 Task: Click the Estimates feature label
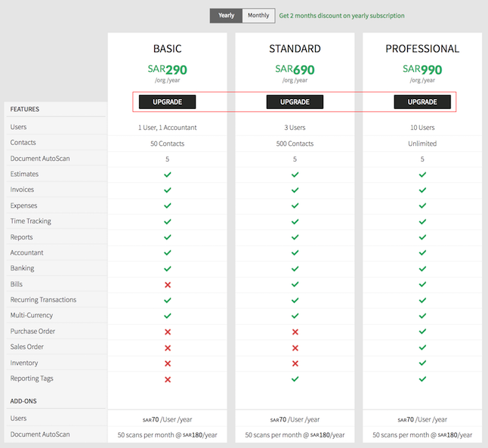pyautogui.click(x=24, y=174)
